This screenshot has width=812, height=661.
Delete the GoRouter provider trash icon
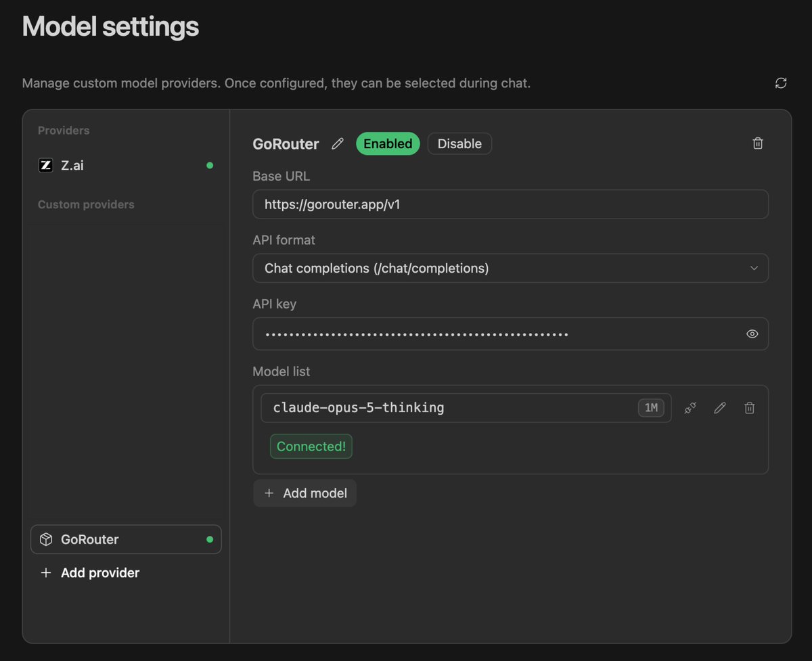point(758,143)
